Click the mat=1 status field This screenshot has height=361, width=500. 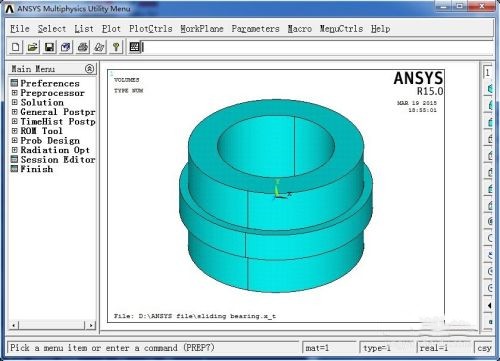coord(329,348)
